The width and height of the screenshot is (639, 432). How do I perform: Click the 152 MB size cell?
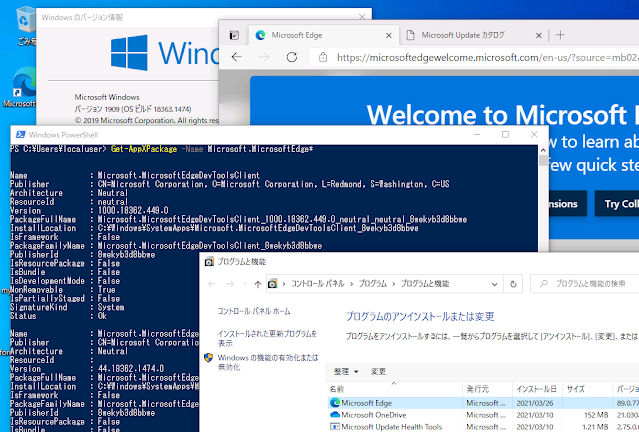pyautogui.click(x=596, y=415)
